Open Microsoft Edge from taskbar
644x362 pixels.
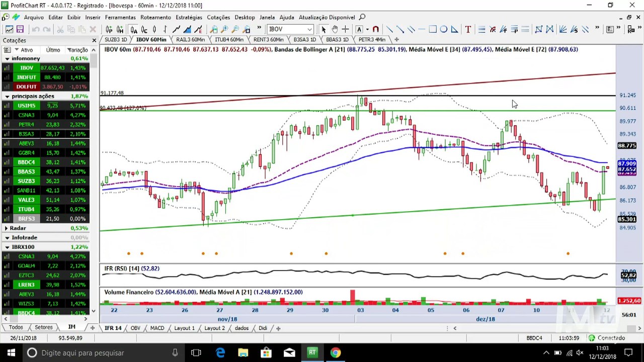[x=220, y=352]
